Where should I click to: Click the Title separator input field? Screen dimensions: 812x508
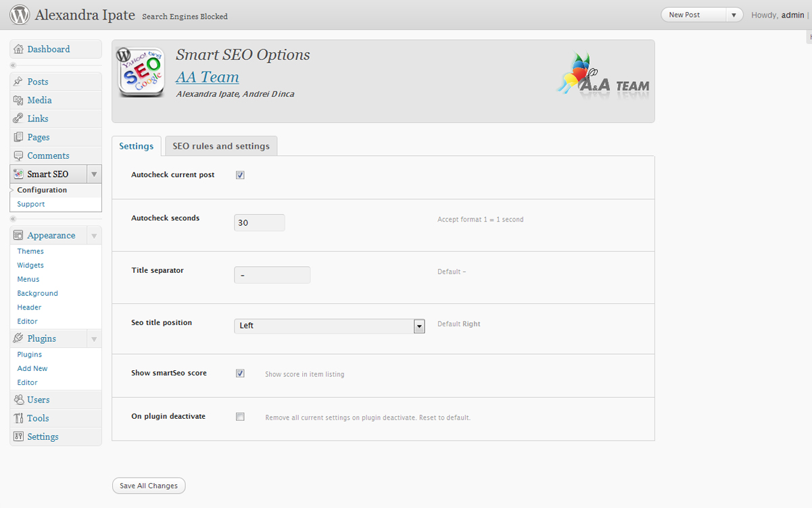(x=272, y=275)
